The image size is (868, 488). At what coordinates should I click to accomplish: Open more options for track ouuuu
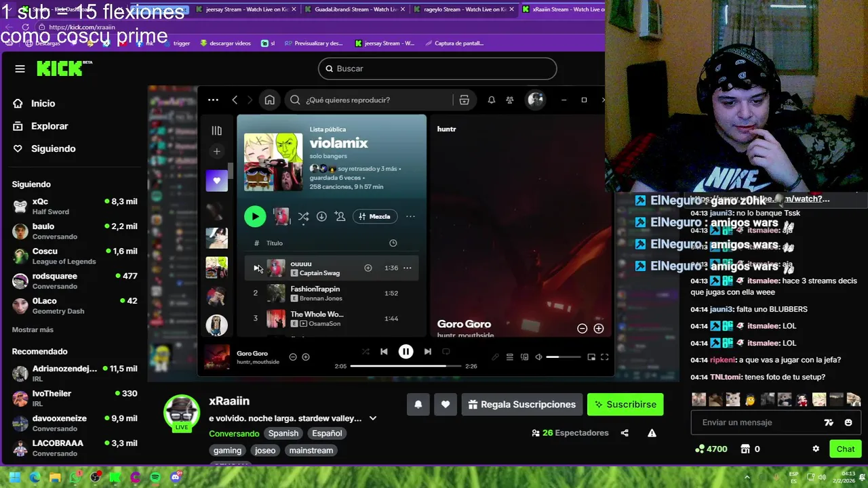[x=407, y=268]
